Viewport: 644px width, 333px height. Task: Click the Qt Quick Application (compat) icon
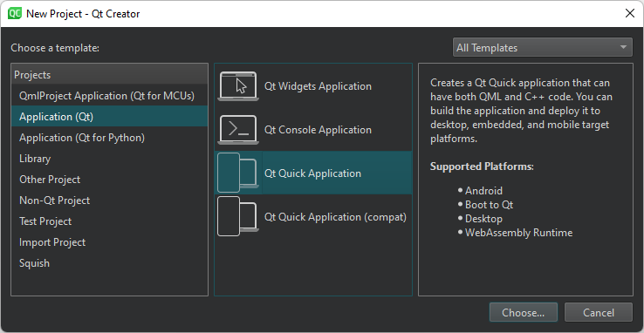point(238,216)
